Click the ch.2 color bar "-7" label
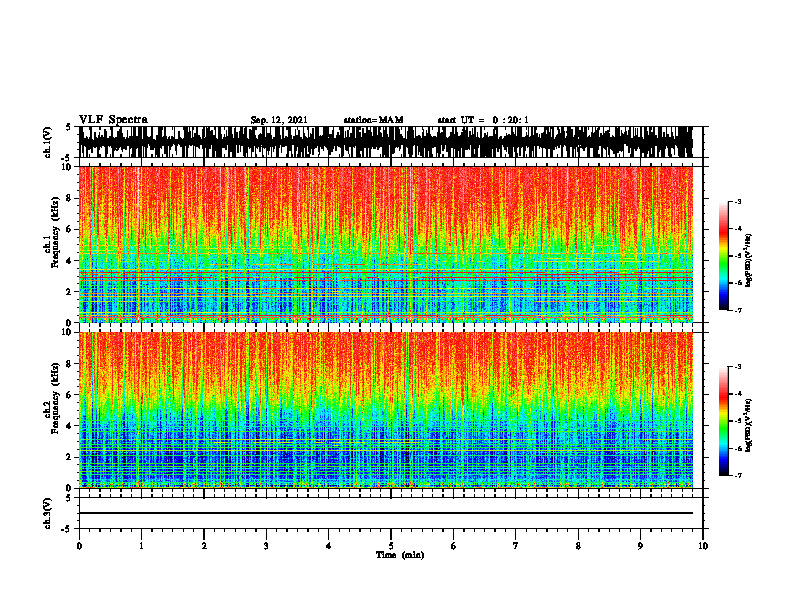 click(738, 475)
